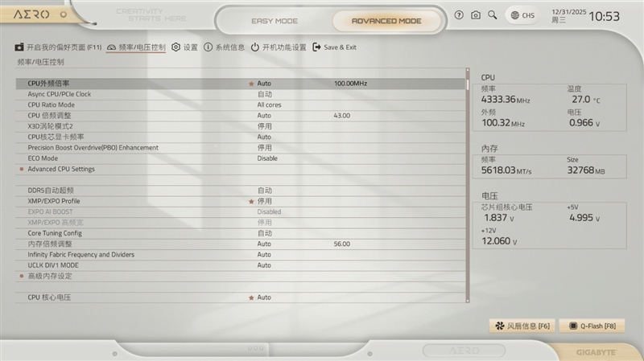
Task: Click the 5618.03 MT/s memory frequency
Action: [506, 170]
